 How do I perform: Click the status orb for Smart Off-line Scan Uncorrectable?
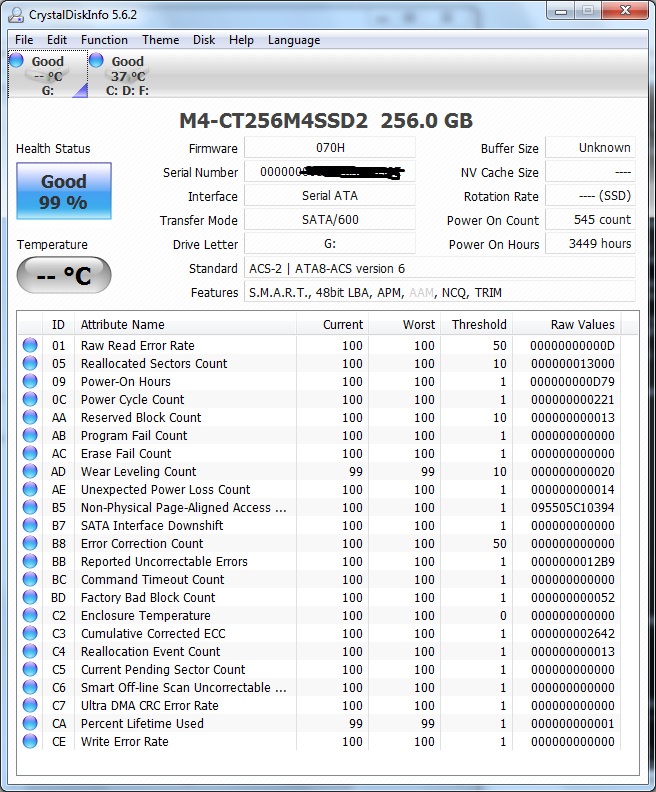pos(30,687)
